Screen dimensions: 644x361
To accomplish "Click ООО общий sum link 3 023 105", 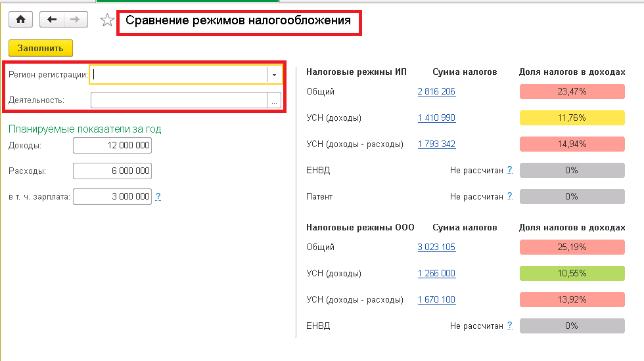I will pyautogui.click(x=436, y=247).
